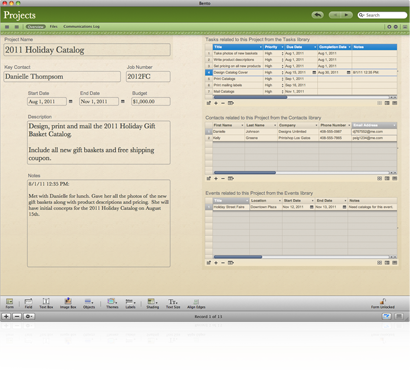Click into the Search field

pyautogui.click(x=382, y=15)
